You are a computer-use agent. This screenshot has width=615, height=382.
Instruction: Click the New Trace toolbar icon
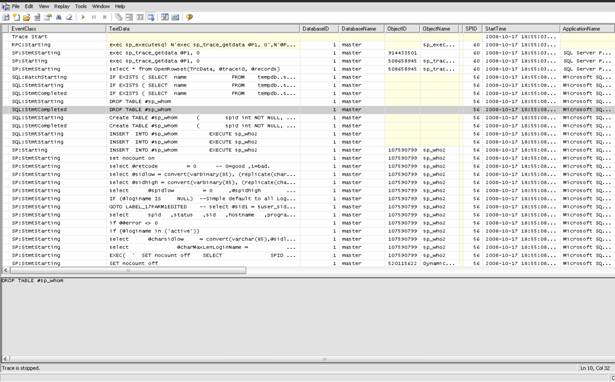[x=6, y=17]
